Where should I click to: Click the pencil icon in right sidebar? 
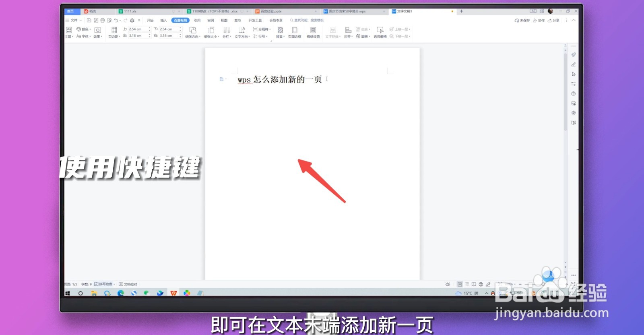click(x=574, y=64)
